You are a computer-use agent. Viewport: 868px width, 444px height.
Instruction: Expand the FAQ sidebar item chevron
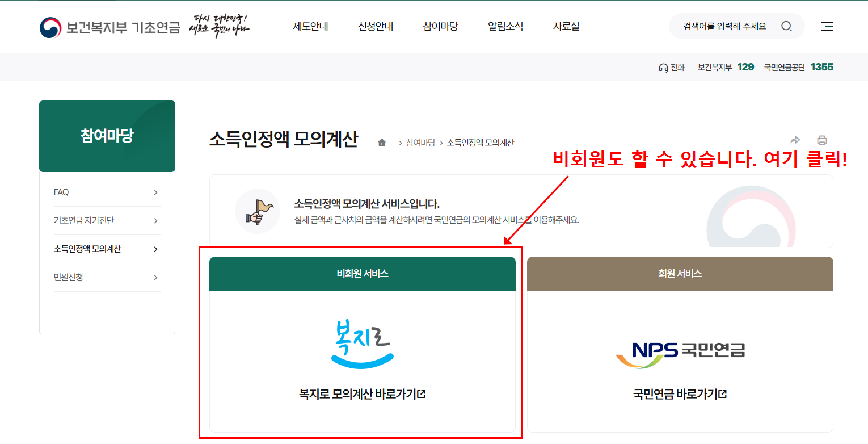tap(155, 192)
